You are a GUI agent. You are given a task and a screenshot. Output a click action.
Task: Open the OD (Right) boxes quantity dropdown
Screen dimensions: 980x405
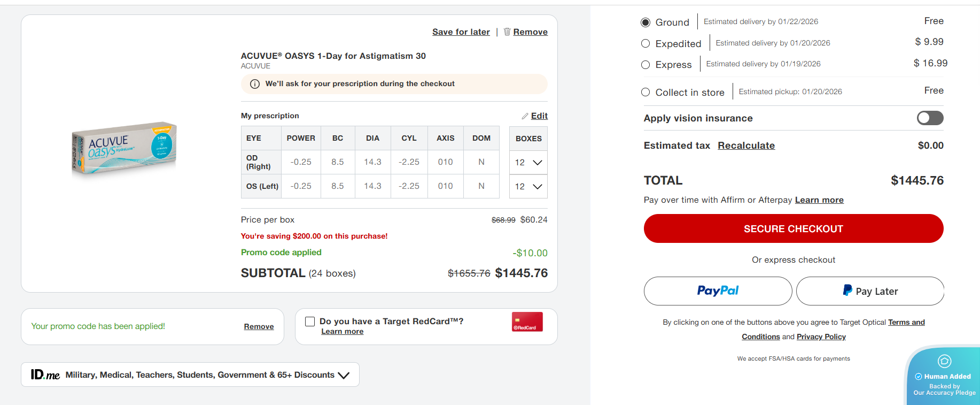[528, 163]
